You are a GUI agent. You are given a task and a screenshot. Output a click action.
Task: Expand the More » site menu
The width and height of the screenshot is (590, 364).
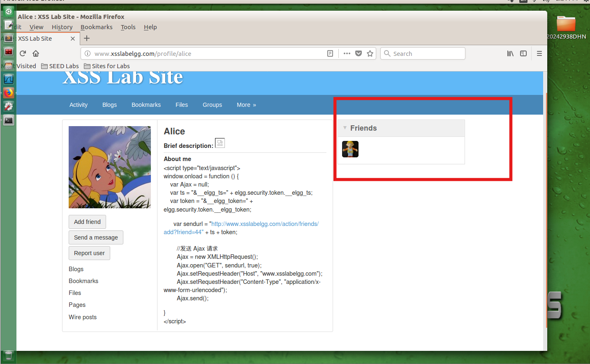246,105
